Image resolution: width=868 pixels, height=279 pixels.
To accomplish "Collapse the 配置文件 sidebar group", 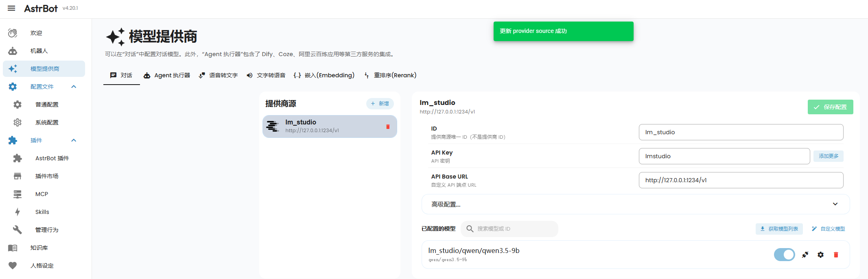I will (74, 87).
